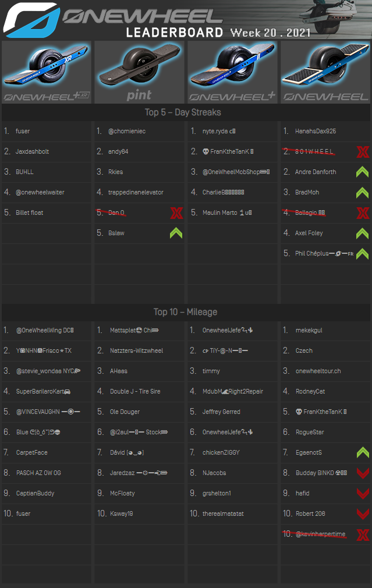372x588 pixels.
Task: Click green up arrow beside Andre Danforth
Action: click(362, 172)
